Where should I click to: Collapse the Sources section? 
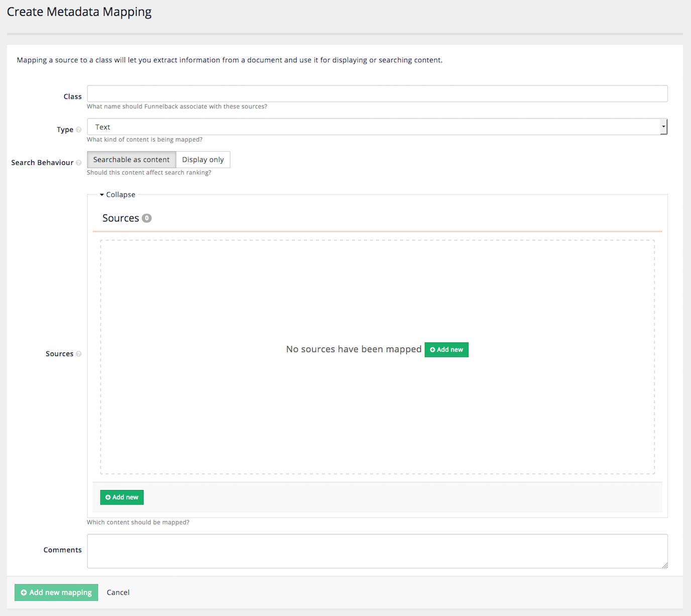click(x=118, y=195)
